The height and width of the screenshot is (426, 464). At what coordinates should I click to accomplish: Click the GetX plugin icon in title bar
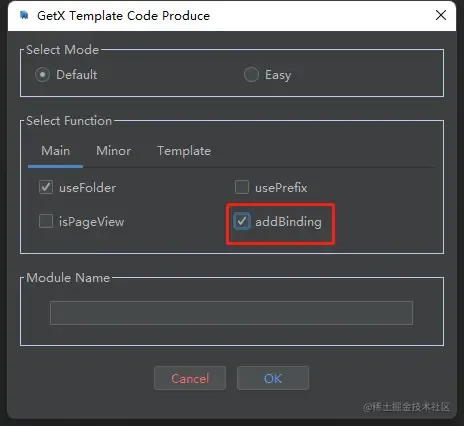pos(24,15)
